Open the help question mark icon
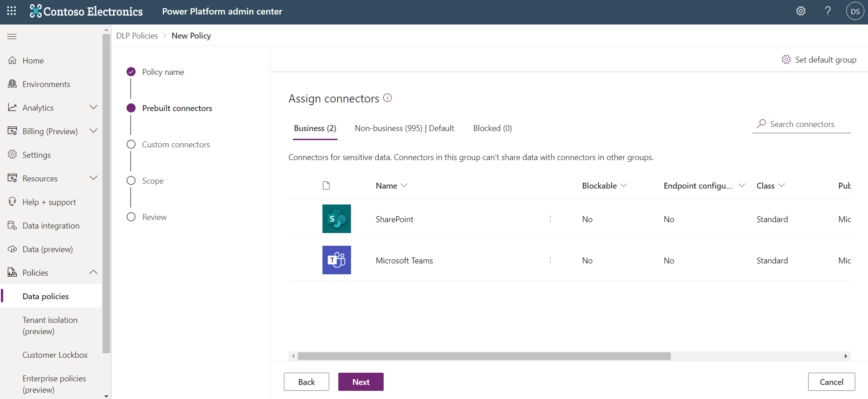The height and width of the screenshot is (399, 868). [x=828, y=11]
